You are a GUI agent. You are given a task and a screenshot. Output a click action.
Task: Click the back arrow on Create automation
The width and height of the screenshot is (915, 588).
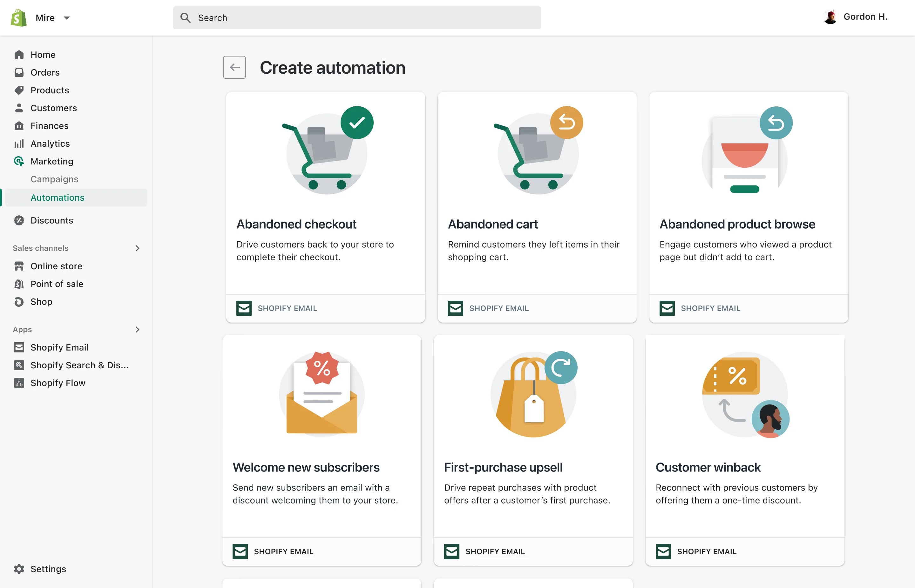pyautogui.click(x=235, y=67)
